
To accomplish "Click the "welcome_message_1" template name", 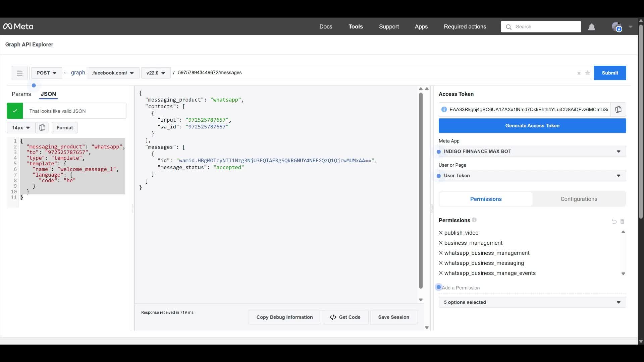I will click(87, 169).
